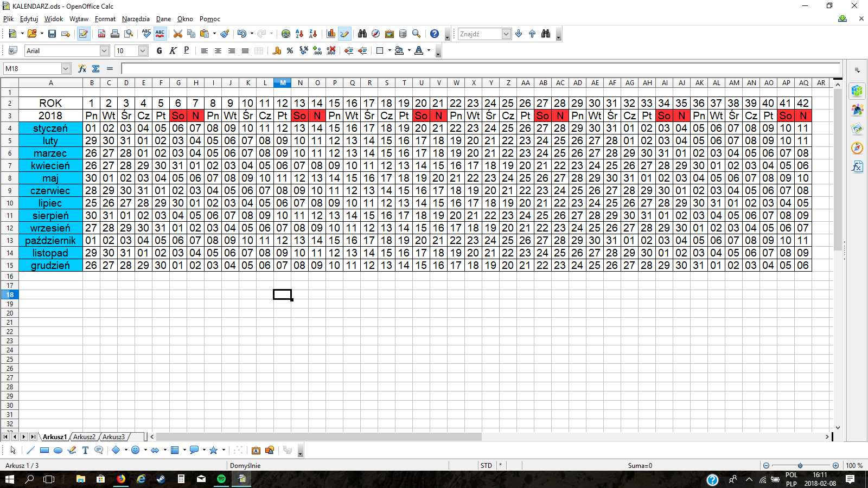Align cell text right
Screen dimensions: 868x488
[x=231, y=50]
